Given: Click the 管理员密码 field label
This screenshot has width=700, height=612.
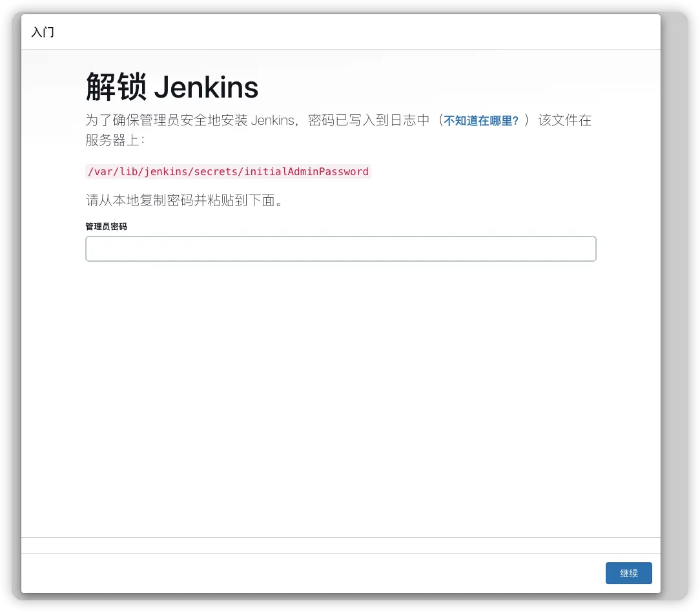Looking at the screenshot, I should pos(107,226).
